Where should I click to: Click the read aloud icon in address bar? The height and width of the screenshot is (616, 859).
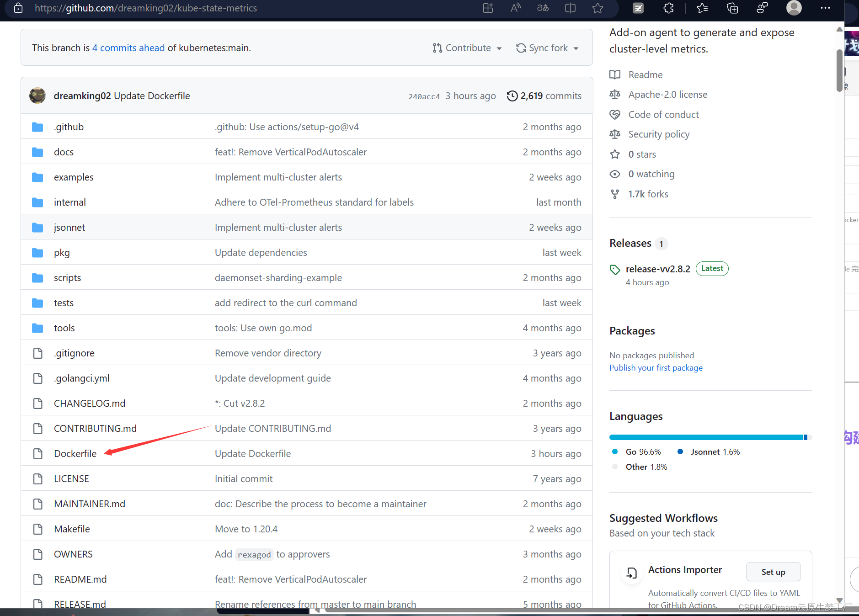pyautogui.click(x=516, y=8)
